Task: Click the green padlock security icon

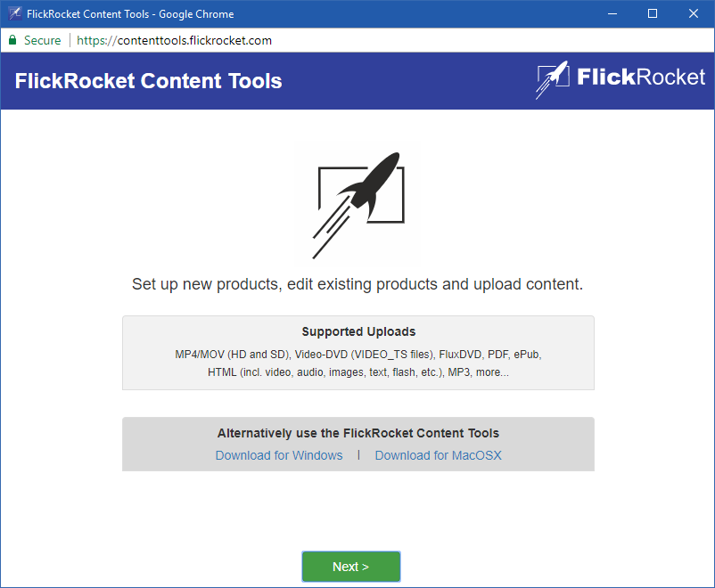Action: click(x=12, y=40)
